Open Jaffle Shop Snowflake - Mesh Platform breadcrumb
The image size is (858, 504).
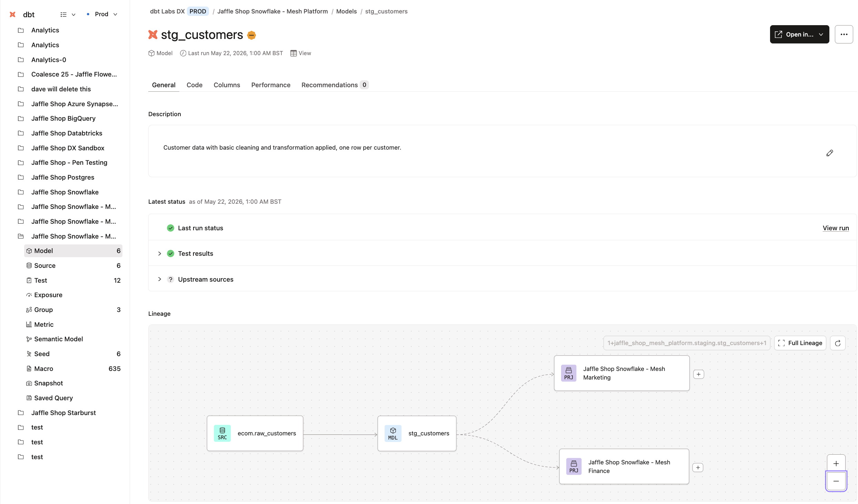(272, 11)
